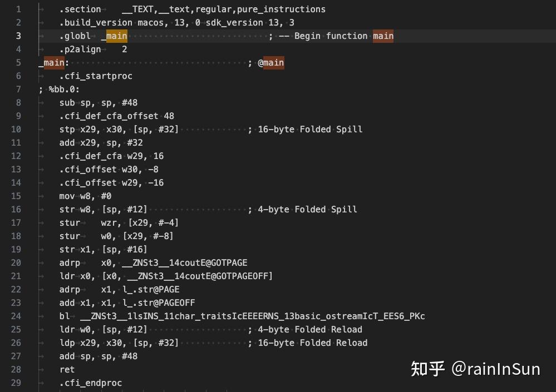
Task: Click the .cfi_endproc directive
Action: pyautogui.click(x=91, y=383)
